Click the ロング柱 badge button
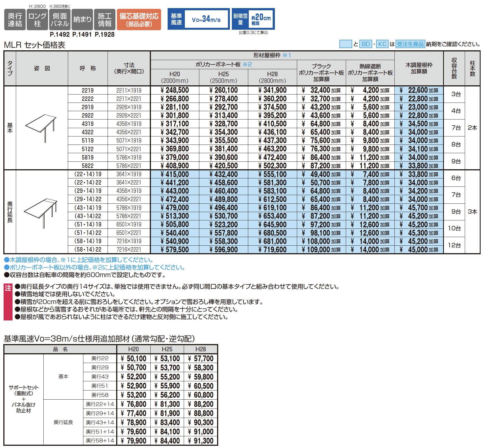The width and height of the screenshot is (487, 448). [38, 19]
